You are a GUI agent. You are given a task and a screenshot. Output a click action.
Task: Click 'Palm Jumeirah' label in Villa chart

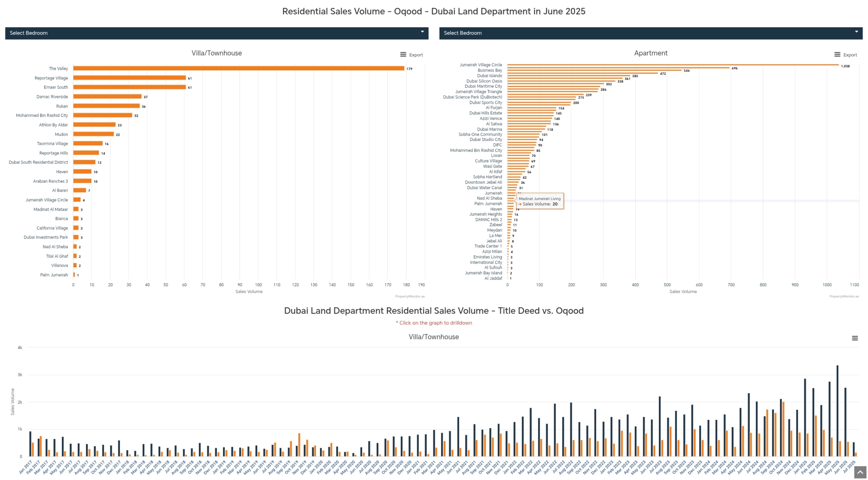point(54,275)
